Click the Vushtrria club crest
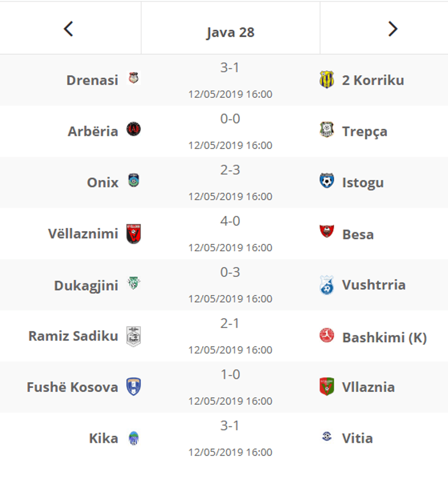This screenshot has width=448, height=501. (x=326, y=285)
